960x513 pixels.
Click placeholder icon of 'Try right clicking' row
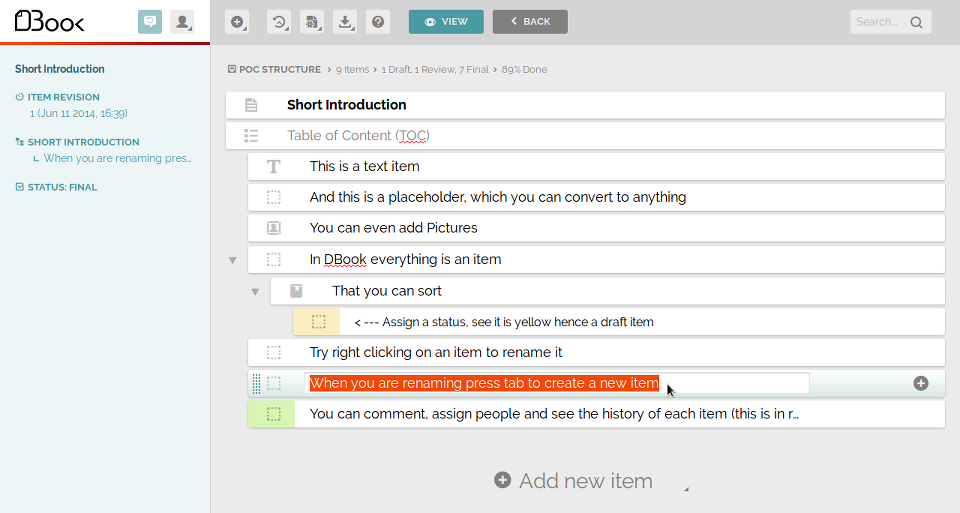tap(274, 353)
